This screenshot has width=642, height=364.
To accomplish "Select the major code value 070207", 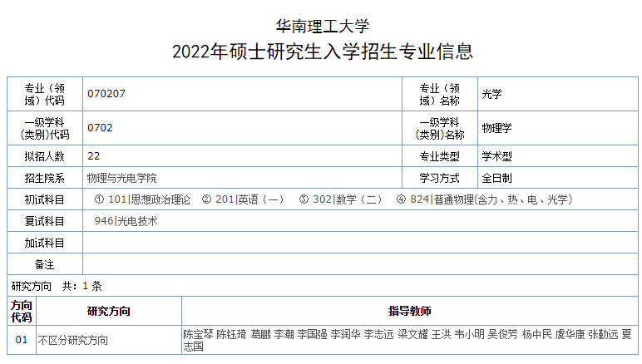I will pos(106,94).
